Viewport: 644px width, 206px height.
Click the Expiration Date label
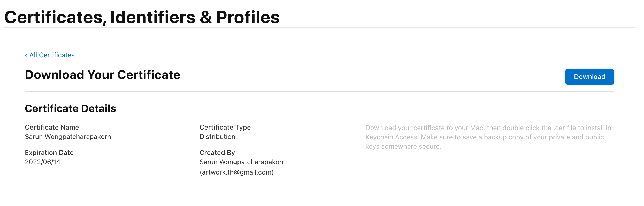point(49,153)
